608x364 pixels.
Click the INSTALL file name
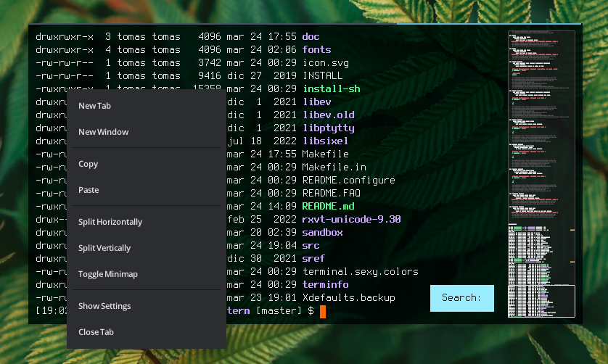point(322,75)
